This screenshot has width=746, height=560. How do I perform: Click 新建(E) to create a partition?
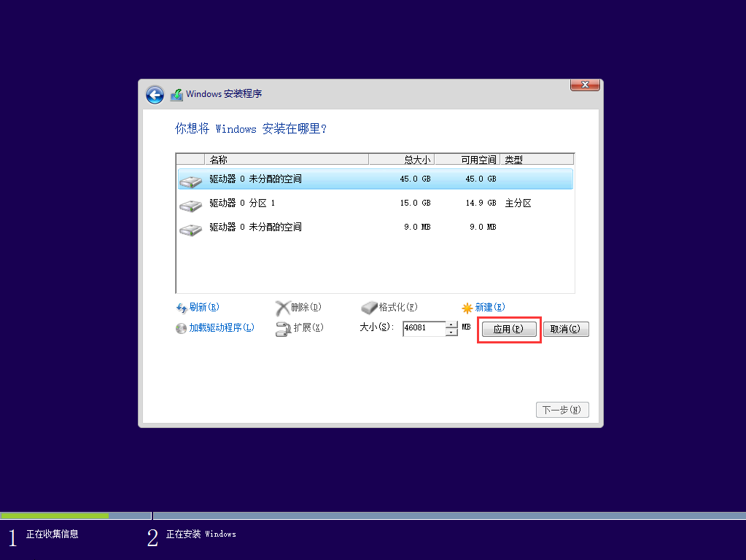(x=490, y=308)
